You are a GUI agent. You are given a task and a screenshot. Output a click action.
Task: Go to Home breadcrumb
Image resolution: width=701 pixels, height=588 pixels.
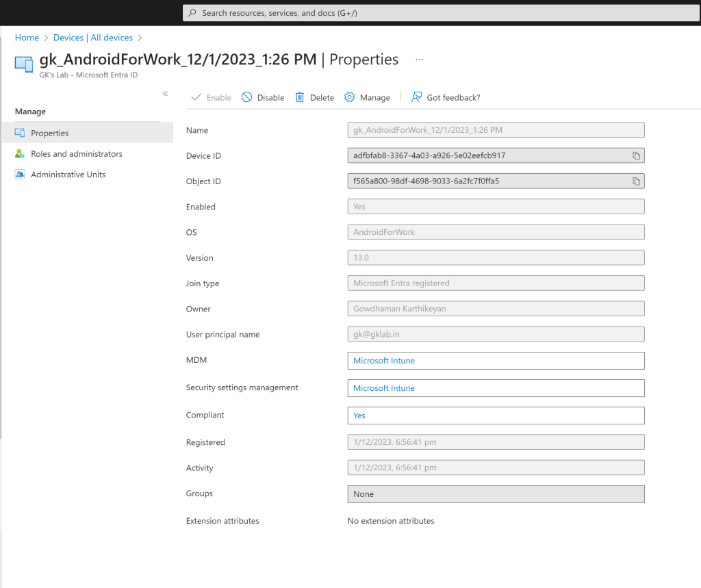27,38
